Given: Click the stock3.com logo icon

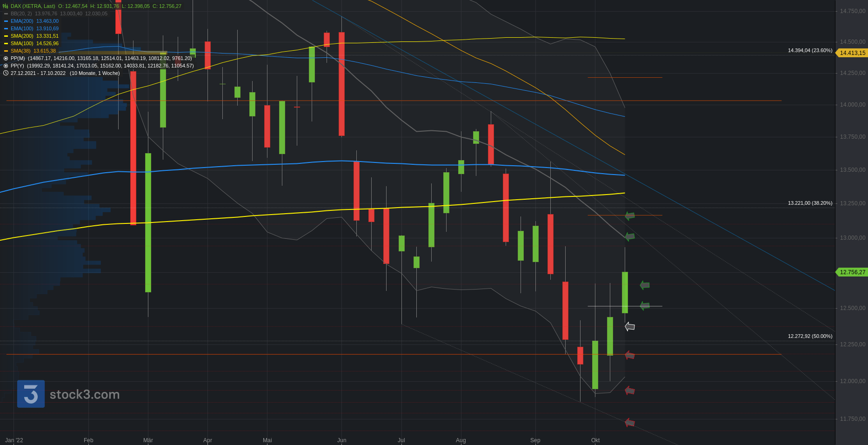Looking at the screenshot, I should 31,394.
